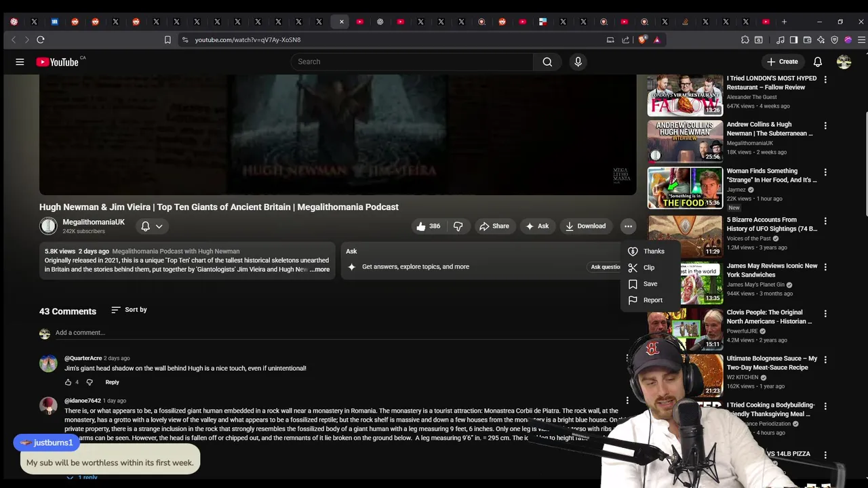
Task: Start voice search with microphone icon
Action: click(x=578, y=62)
